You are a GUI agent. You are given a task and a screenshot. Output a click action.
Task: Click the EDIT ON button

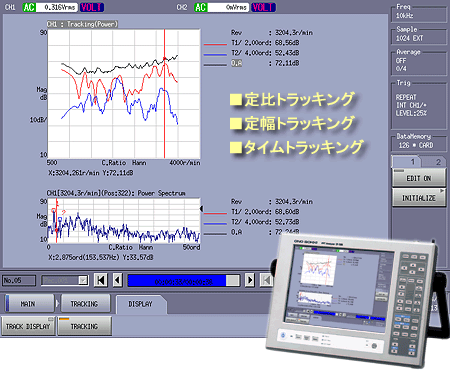[419, 178]
